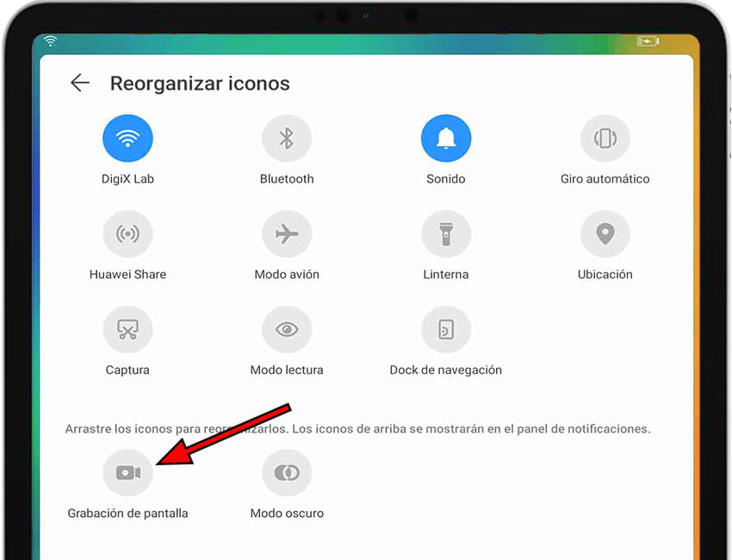Click the "Linterna" label text
Image resolution: width=732 pixels, height=560 pixels.
[x=446, y=274]
